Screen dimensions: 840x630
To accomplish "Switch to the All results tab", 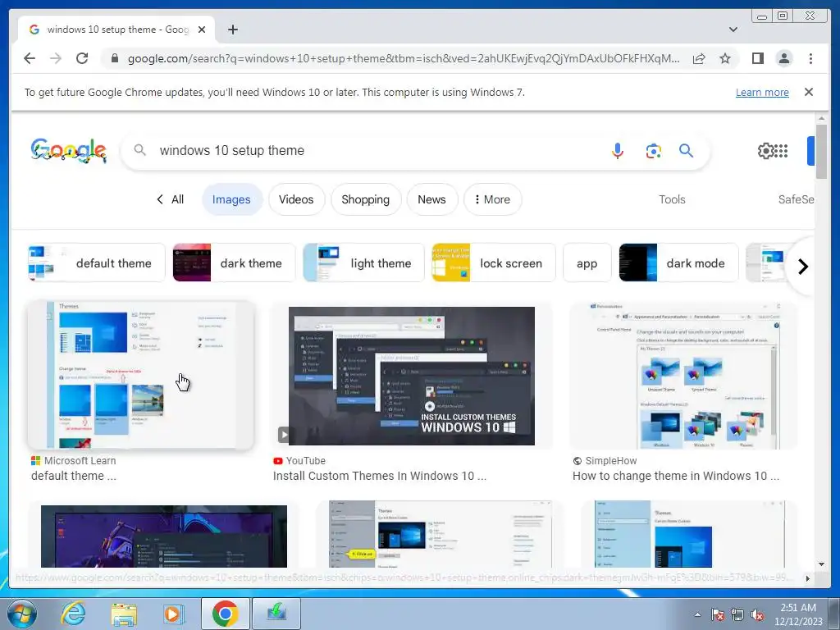I will 171,199.
